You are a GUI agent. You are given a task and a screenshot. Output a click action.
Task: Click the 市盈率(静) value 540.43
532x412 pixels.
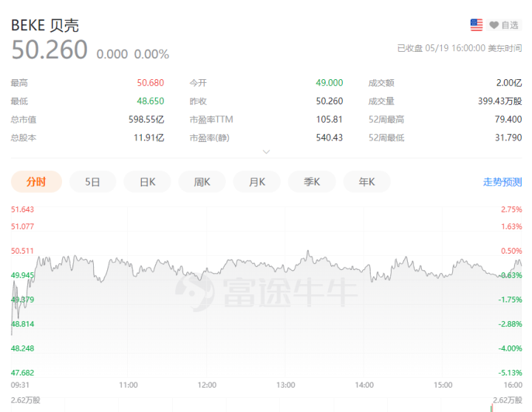point(329,138)
